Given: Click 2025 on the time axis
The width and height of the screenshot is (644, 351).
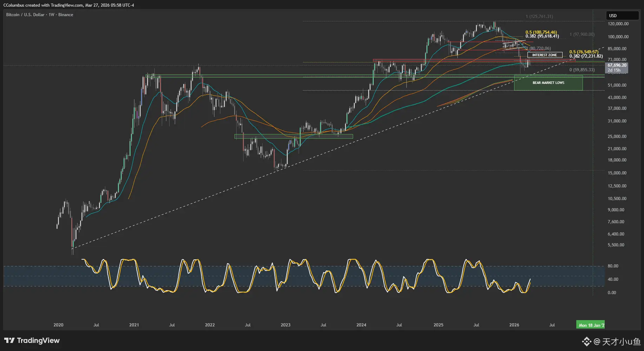Looking at the screenshot, I should (438, 325).
